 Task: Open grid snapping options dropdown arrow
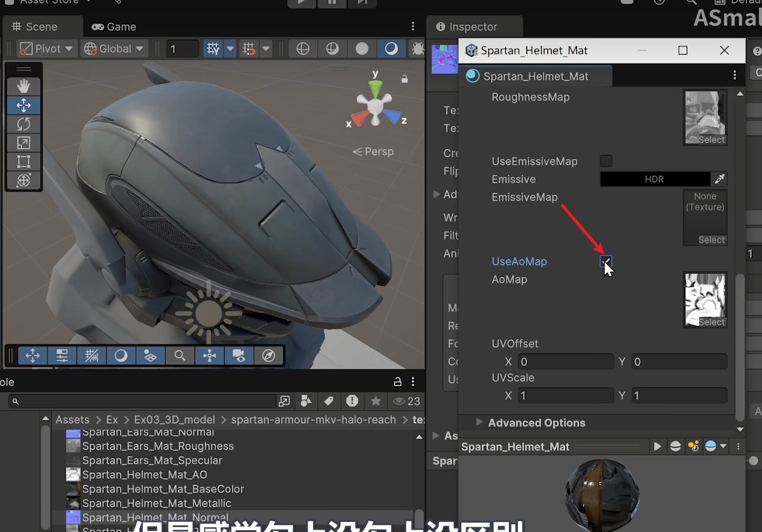pyautogui.click(x=230, y=49)
